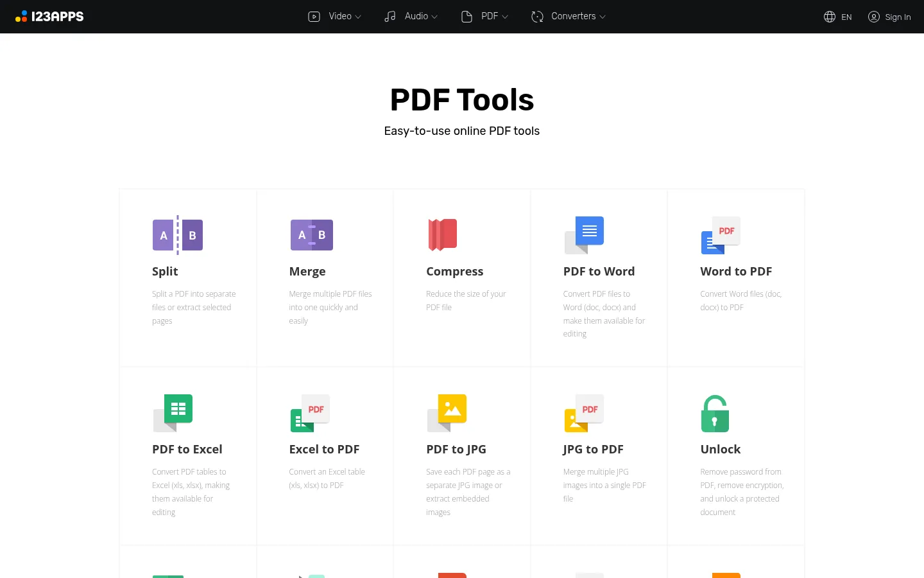Click 'Convert Word files (doc, docx) to PDF' text
Image resolution: width=924 pixels, height=578 pixels.
(x=741, y=301)
